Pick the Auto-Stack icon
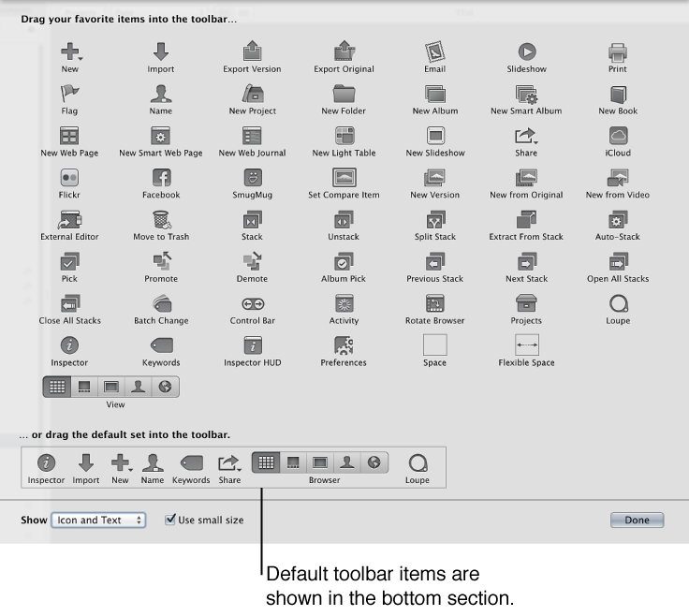Image resolution: width=689 pixels, height=616 pixels. point(618,220)
